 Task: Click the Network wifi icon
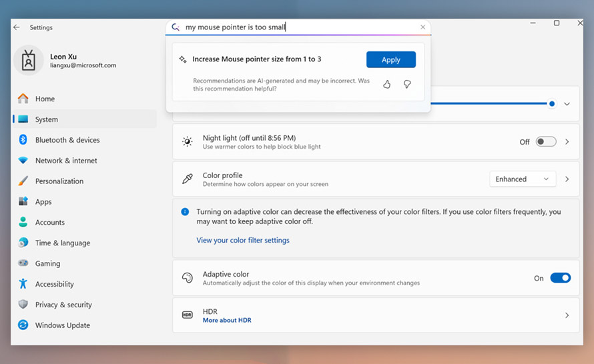(x=23, y=161)
